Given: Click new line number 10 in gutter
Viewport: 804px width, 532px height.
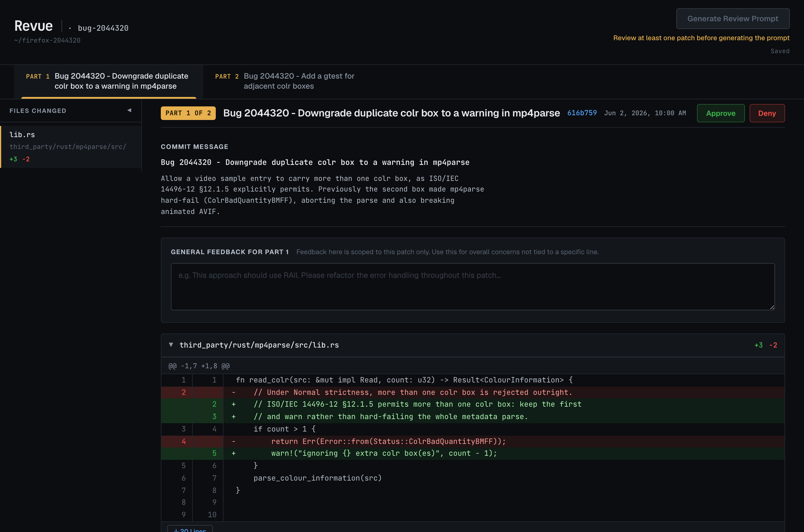Looking at the screenshot, I should pyautogui.click(x=212, y=515).
